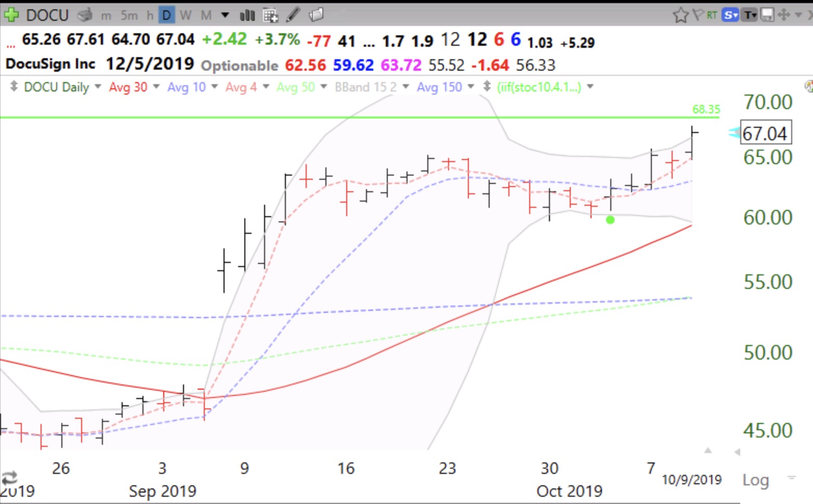This screenshot has height=504, width=813.
Task: Click the Optionable label
Action: (x=240, y=65)
